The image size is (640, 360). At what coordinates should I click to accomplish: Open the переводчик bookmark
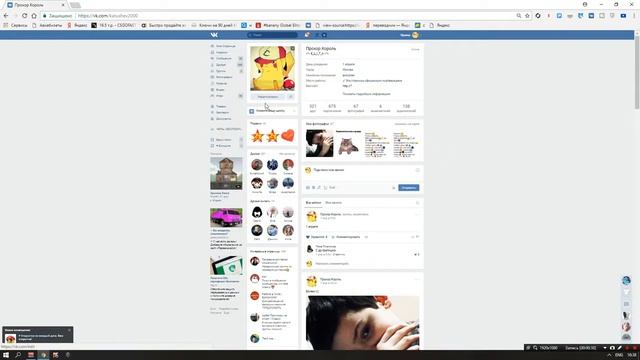(x=387, y=25)
